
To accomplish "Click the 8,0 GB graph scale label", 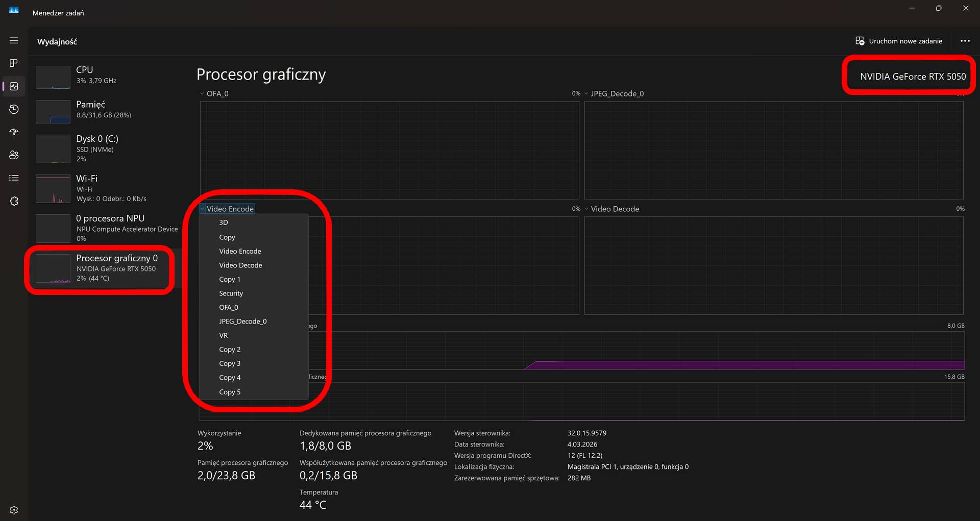I will pyautogui.click(x=956, y=326).
